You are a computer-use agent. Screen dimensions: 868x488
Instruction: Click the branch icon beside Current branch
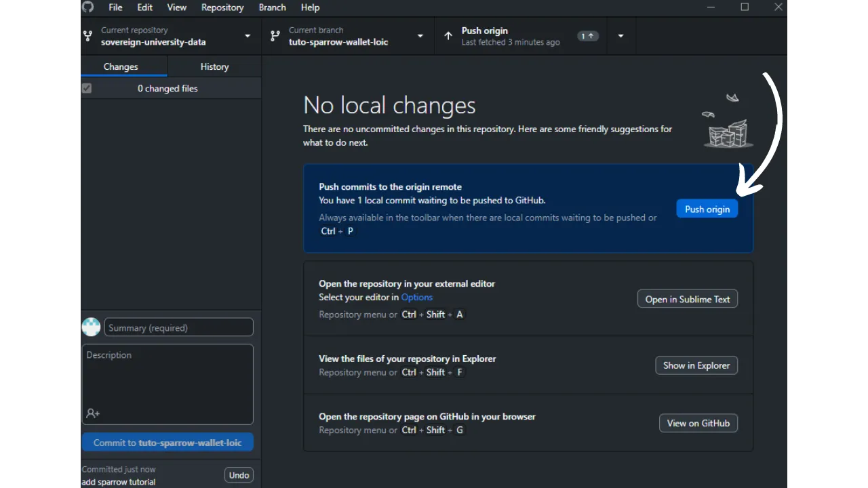275,36
